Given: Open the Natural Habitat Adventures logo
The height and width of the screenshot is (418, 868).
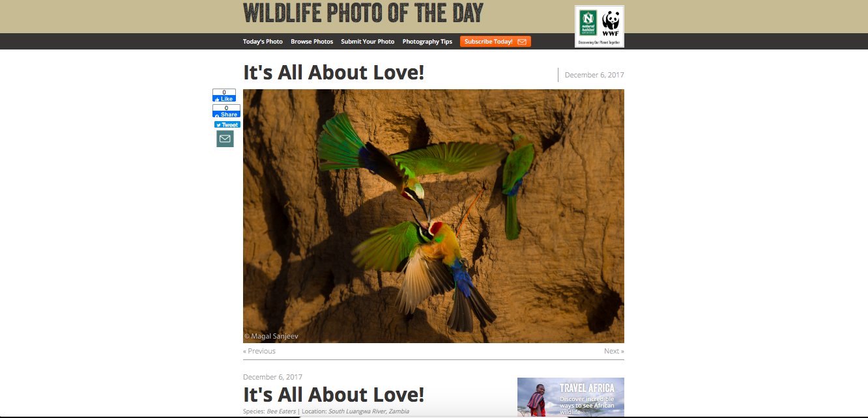Looking at the screenshot, I should [588, 24].
